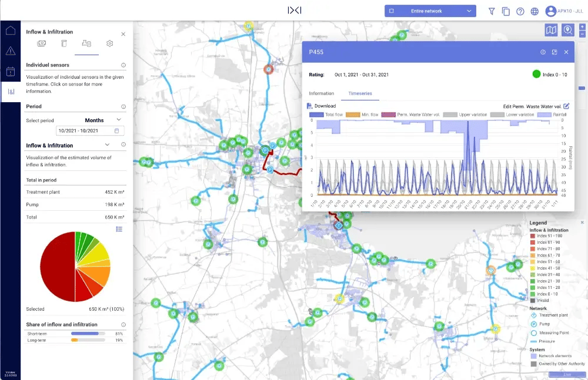Toggle Total flow series in chart legend
The width and height of the screenshot is (588, 380).
[x=326, y=115]
